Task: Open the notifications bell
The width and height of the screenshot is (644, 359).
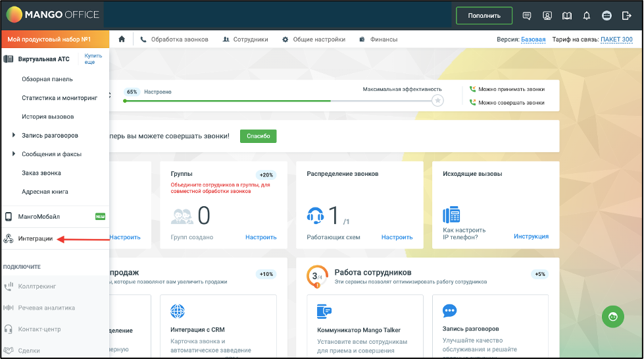Action: (587, 16)
